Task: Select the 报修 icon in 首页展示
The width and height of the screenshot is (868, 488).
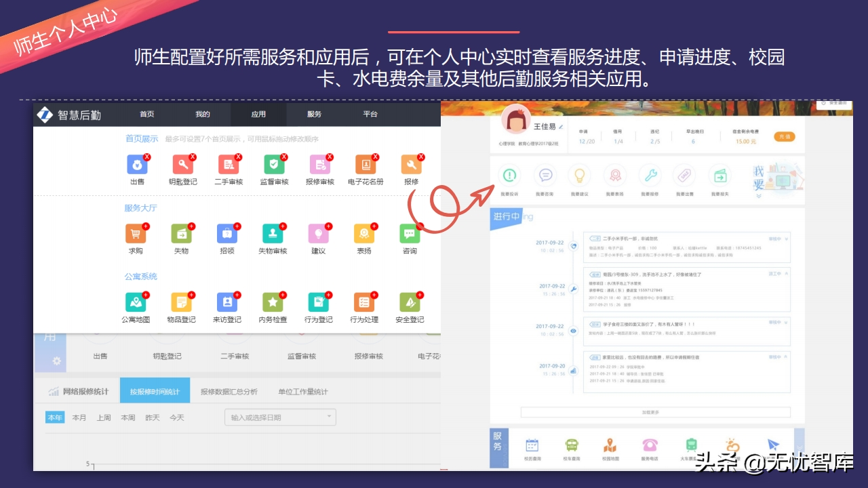Action: pos(410,165)
